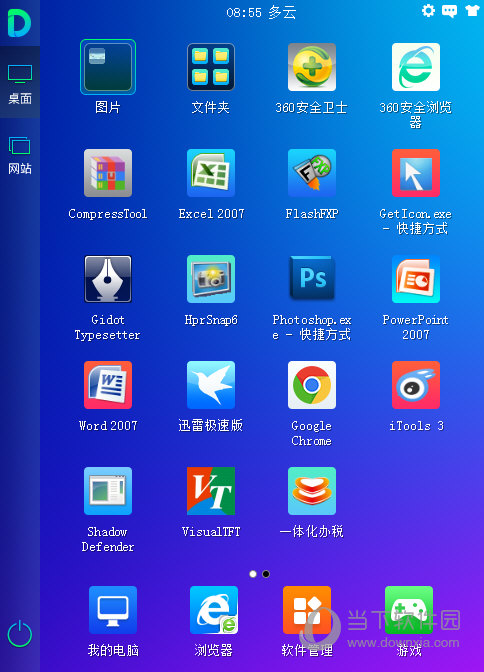Click the green D logo
The width and height of the screenshot is (484, 672).
[x=19, y=23]
